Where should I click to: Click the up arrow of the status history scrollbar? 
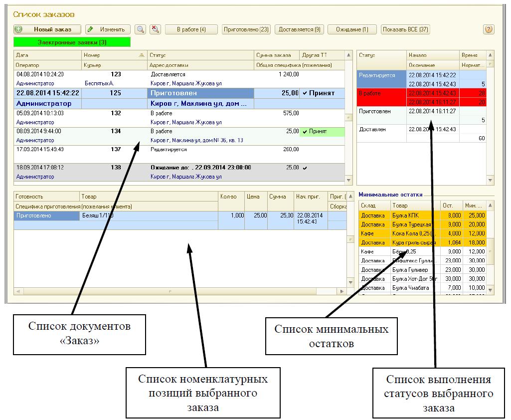(490, 55)
